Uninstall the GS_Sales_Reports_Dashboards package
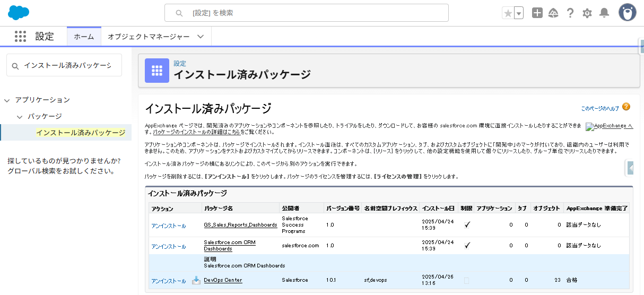This screenshot has height=295, width=644. point(168,226)
